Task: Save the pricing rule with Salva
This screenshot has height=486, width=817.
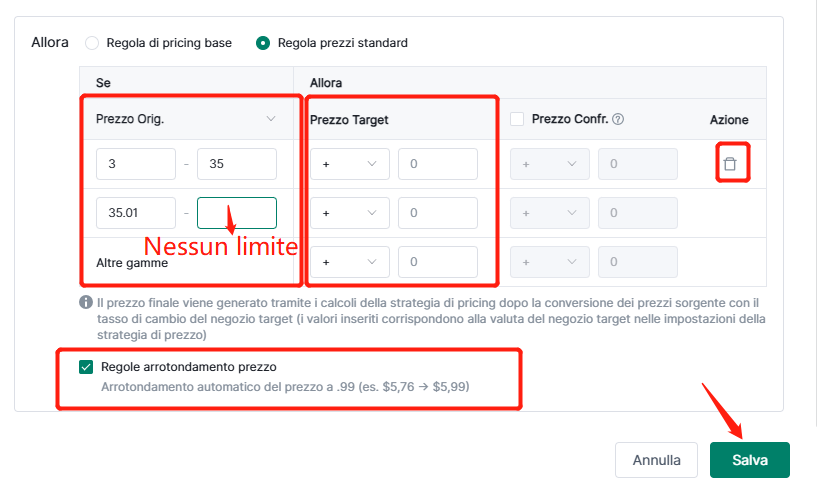Action: tap(750, 460)
